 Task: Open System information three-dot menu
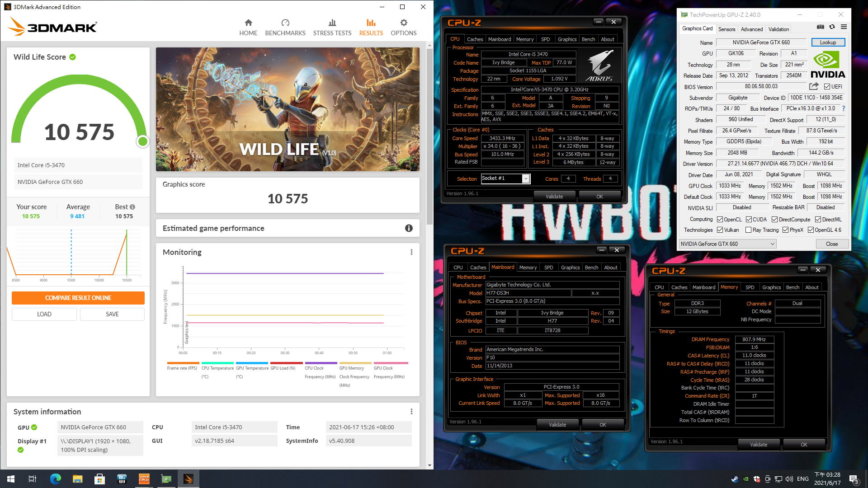411,412
